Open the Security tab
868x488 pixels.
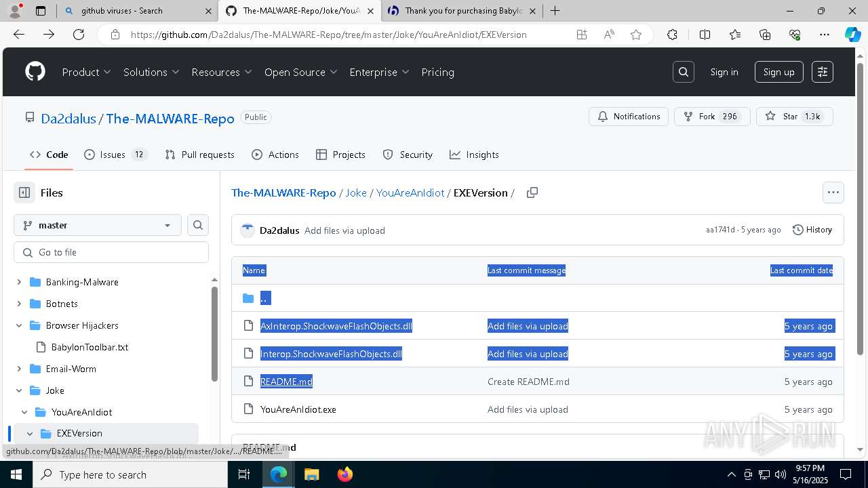pyautogui.click(x=408, y=155)
